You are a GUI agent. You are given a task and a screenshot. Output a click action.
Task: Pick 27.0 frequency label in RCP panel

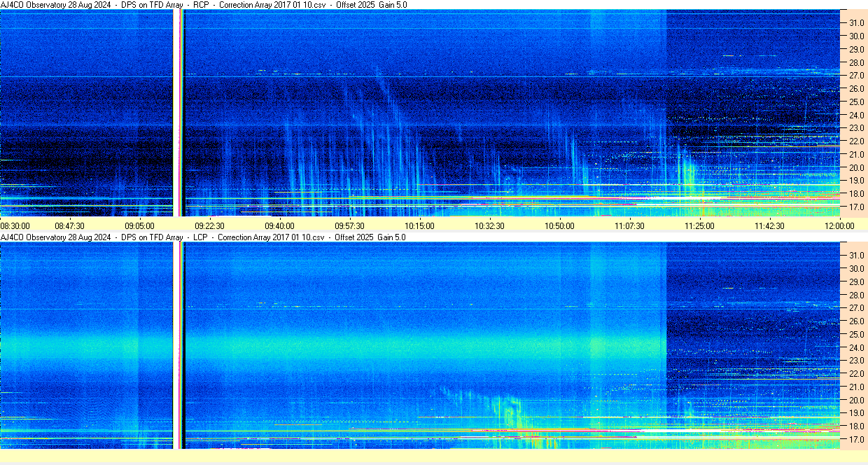coord(856,76)
